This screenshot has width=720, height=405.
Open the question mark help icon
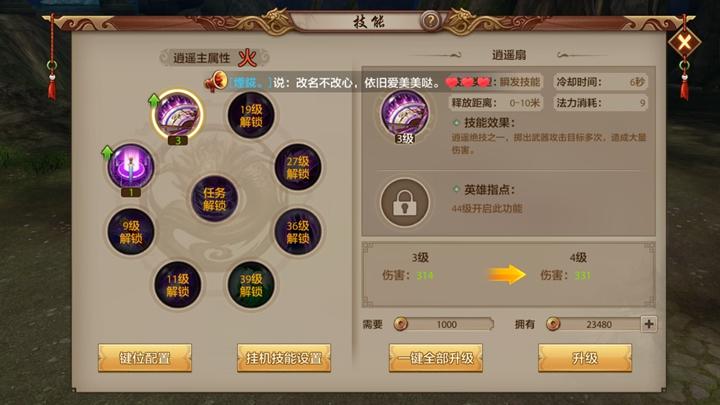tap(430, 21)
